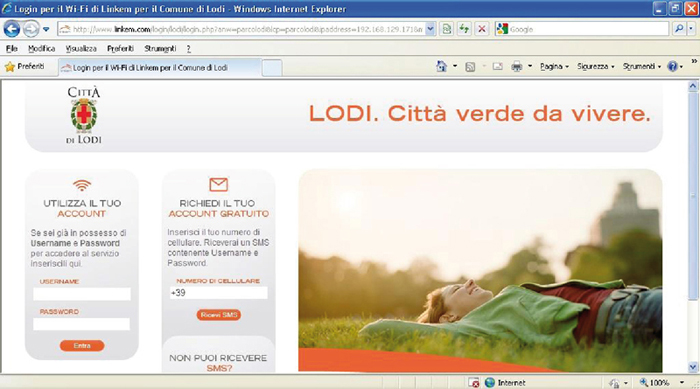
Task: Expand the zoom level dropdown arrow
Action: 682,383
